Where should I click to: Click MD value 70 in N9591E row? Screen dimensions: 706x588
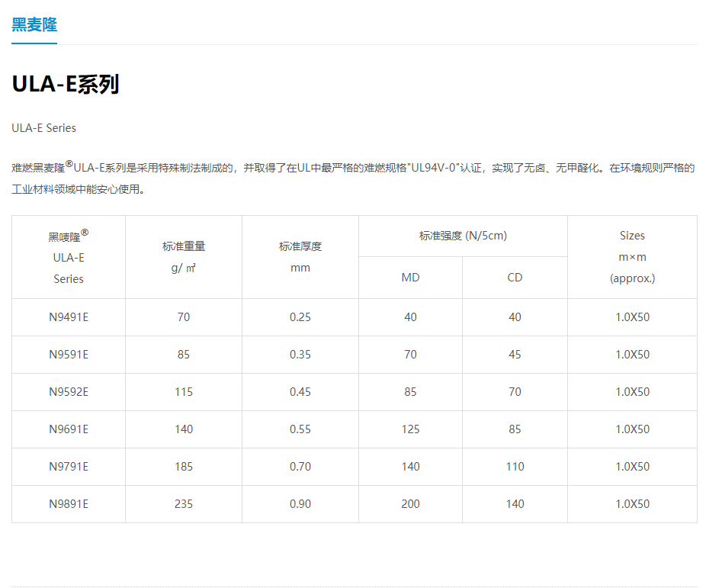coord(411,355)
